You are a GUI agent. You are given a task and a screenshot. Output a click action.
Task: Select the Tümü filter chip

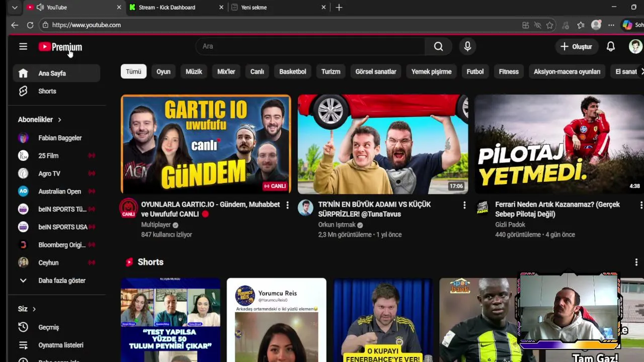pos(133,71)
